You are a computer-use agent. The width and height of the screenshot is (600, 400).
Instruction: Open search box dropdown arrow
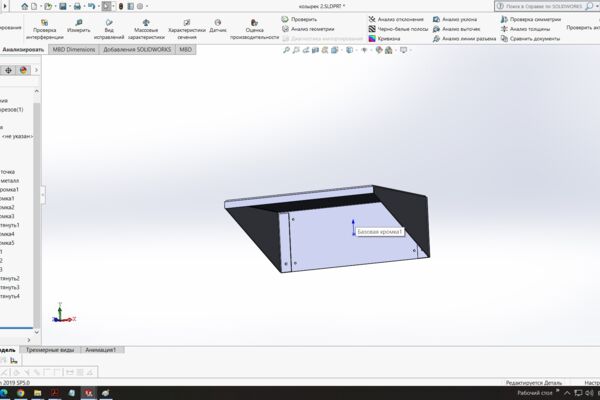[x=597, y=6]
